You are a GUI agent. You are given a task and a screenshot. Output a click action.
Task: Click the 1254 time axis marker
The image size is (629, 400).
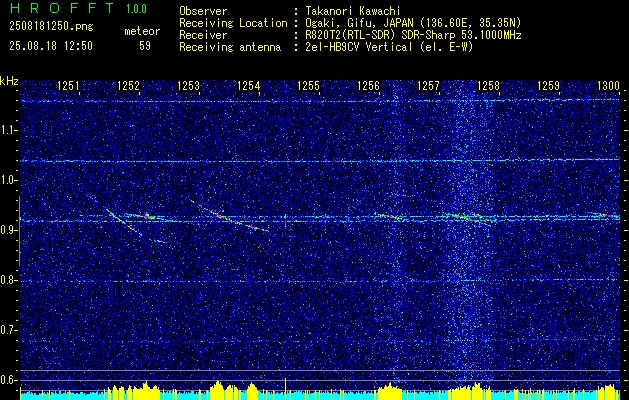249,85
